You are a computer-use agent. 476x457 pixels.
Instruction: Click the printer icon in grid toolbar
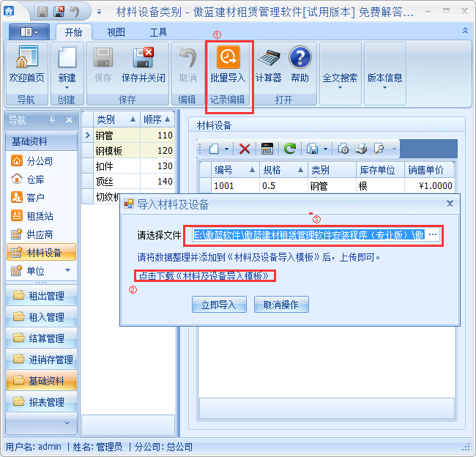[x=361, y=149]
